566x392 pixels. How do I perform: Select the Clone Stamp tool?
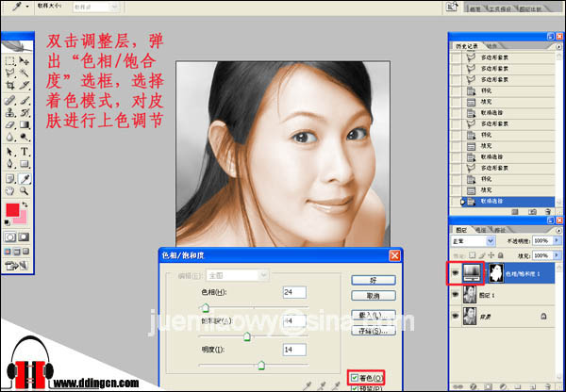tap(10, 112)
